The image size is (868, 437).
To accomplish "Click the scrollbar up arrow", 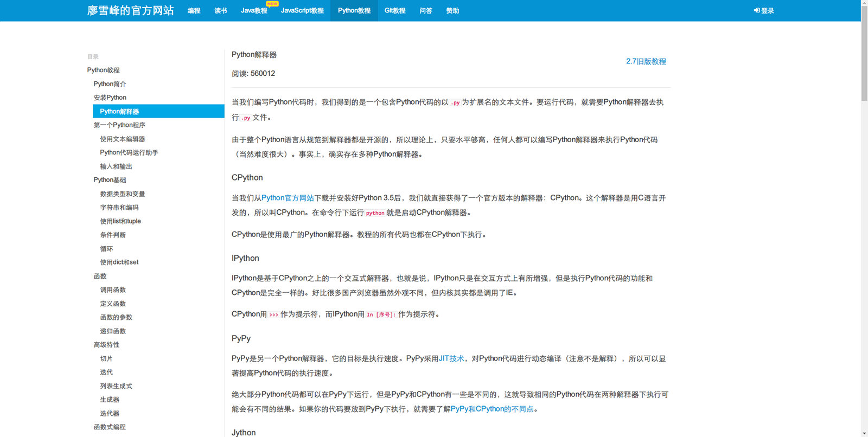I will 864,3.
